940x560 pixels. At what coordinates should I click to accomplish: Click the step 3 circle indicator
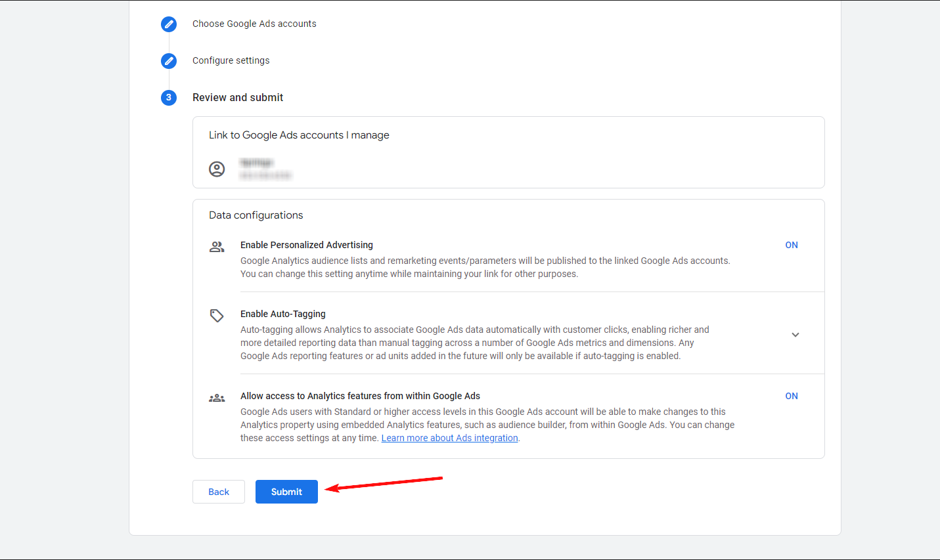point(169,98)
